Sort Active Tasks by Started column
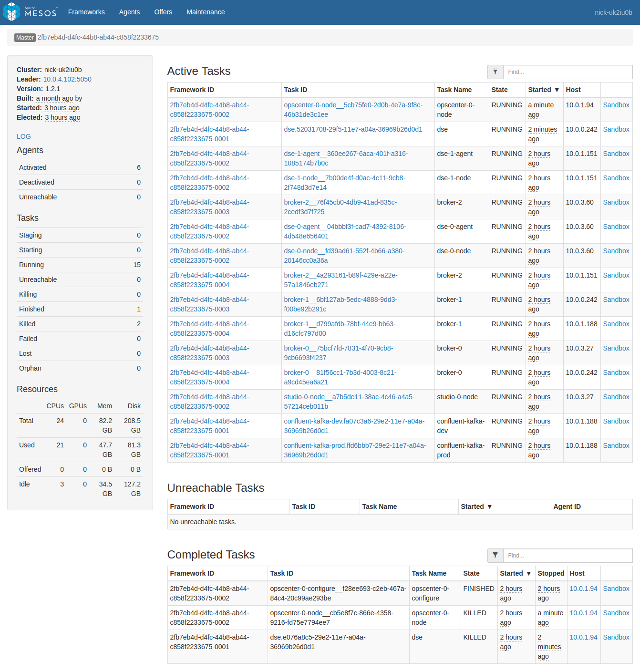This screenshot has width=640, height=672. click(x=543, y=90)
